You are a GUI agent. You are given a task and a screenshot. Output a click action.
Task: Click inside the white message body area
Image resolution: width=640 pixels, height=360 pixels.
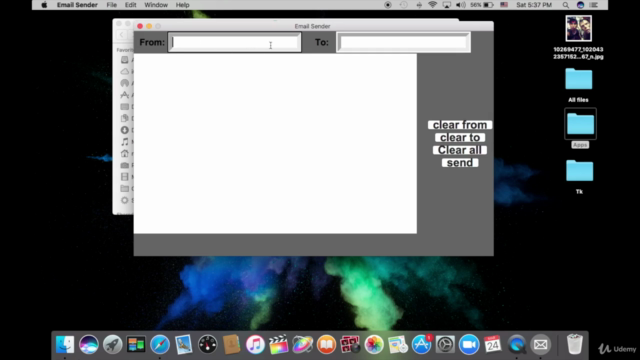275,144
